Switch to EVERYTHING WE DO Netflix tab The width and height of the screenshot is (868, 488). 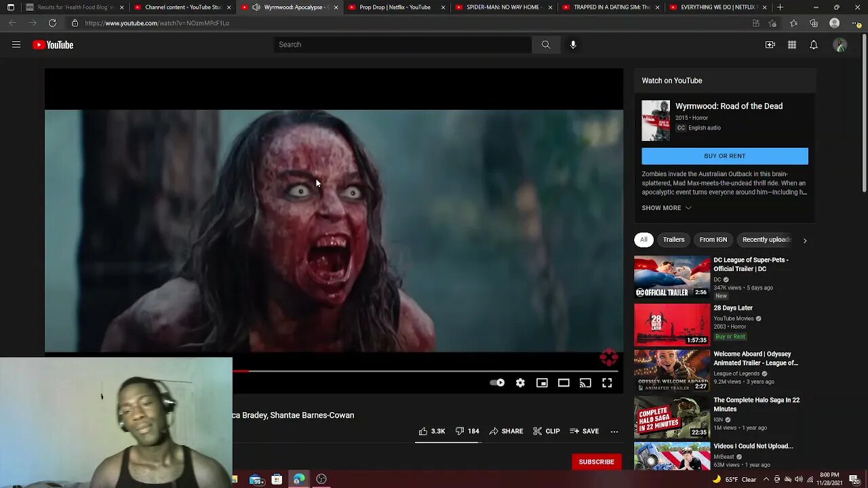(718, 7)
